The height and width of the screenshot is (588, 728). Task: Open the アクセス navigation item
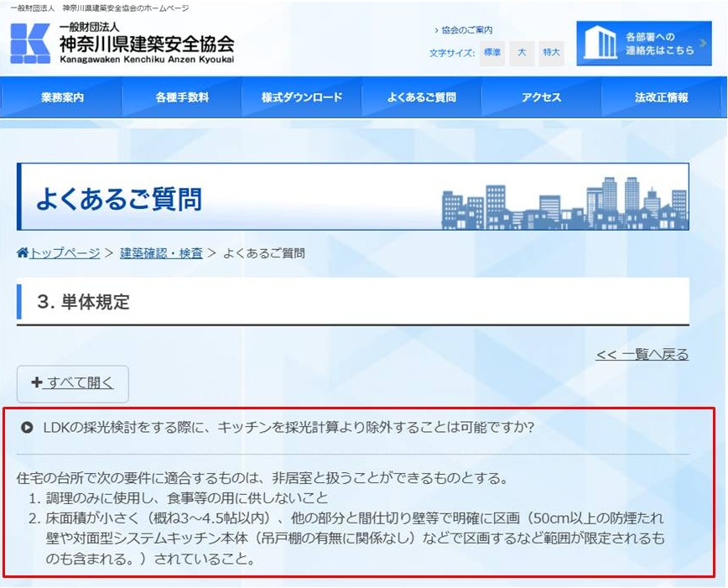point(541,98)
